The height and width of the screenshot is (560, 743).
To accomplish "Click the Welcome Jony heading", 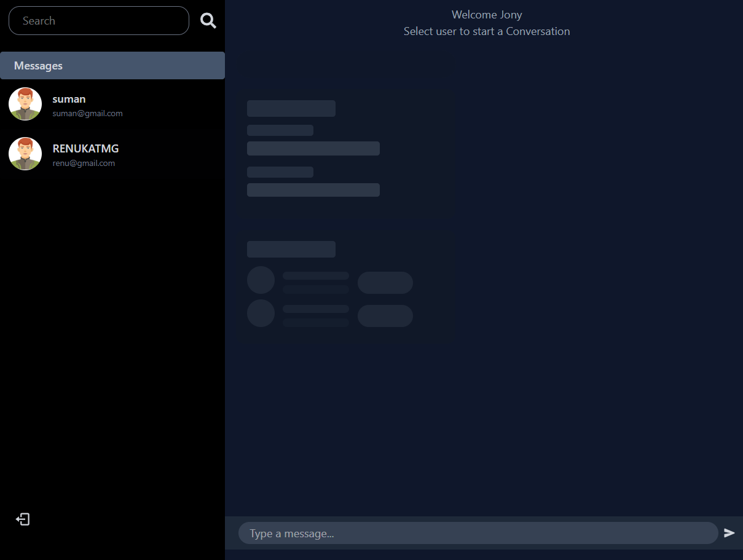I will coord(487,14).
